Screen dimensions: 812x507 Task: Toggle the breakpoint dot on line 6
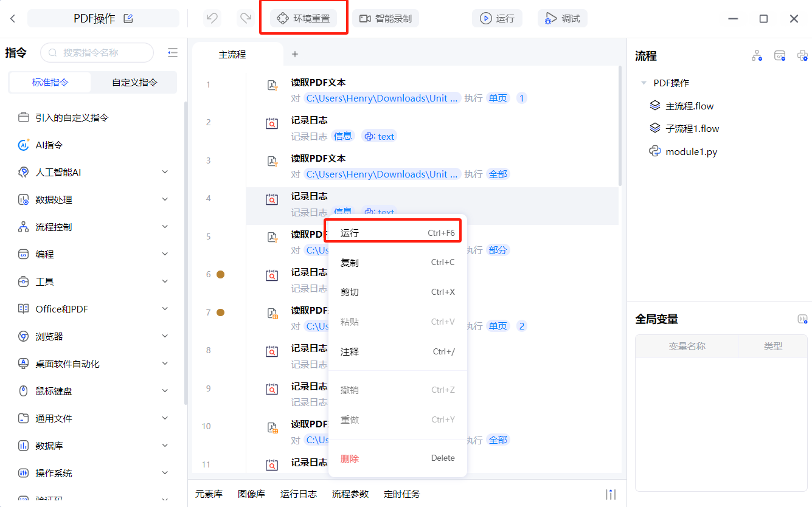[x=221, y=275]
